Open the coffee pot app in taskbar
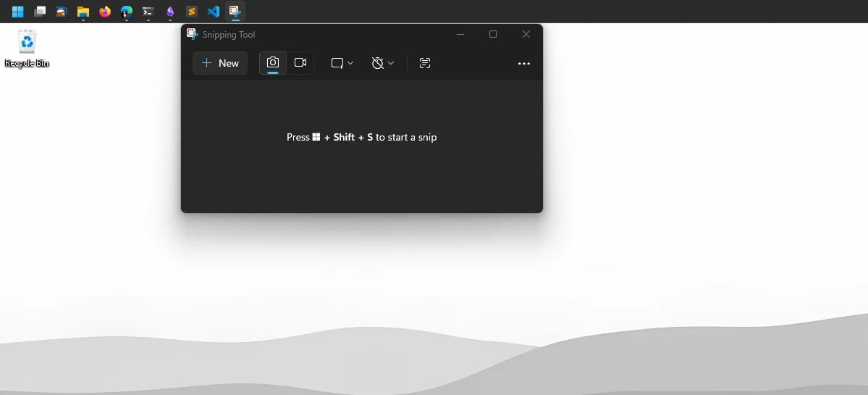The image size is (868, 395). coord(61,12)
